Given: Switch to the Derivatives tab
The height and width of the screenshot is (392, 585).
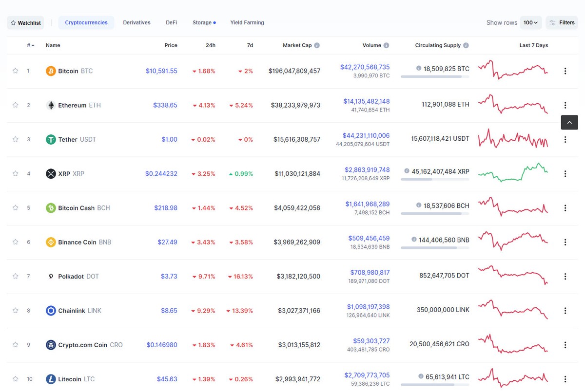Looking at the screenshot, I should 136,22.
